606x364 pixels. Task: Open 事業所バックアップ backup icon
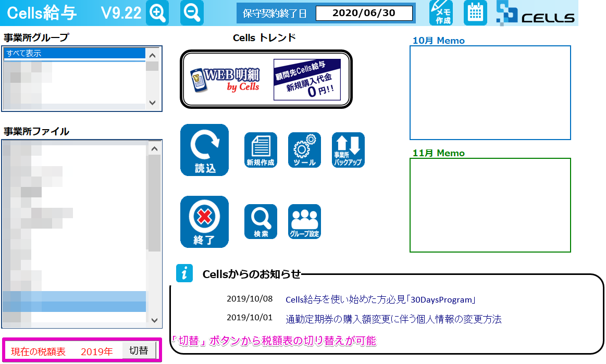coord(348,150)
